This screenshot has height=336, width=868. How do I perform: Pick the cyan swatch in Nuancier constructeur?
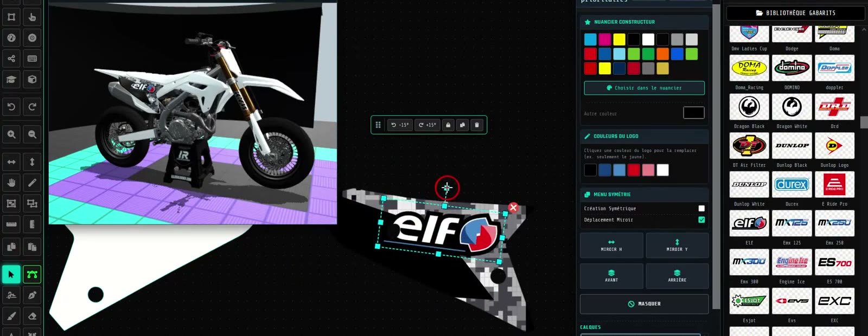(x=590, y=39)
